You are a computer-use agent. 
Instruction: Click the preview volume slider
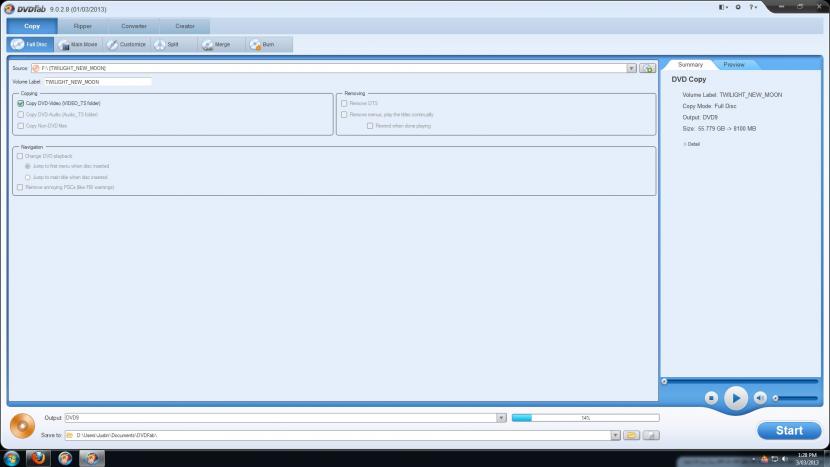pos(796,398)
